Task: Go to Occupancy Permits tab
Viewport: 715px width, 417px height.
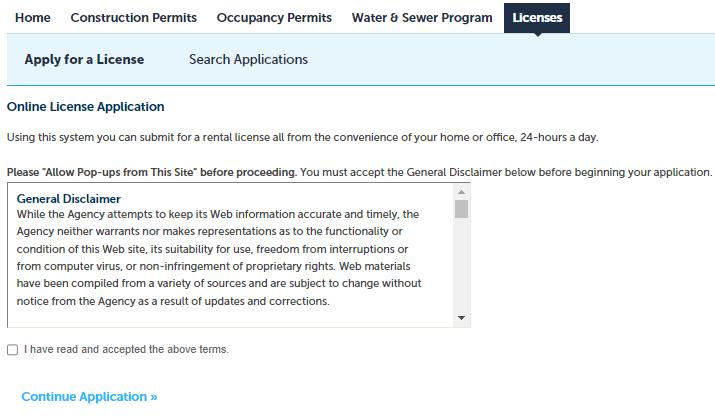Action: coord(274,17)
